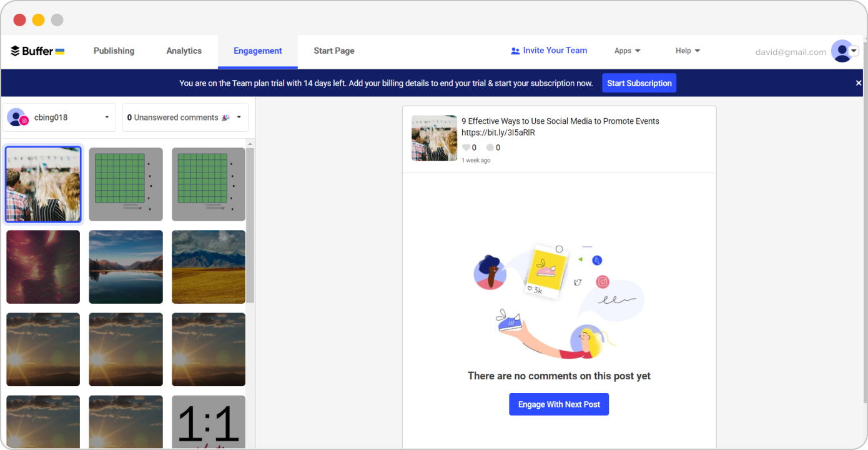Expand the cbing018 account dropdown
Viewport: 868px width, 450px height.
click(x=107, y=117)
